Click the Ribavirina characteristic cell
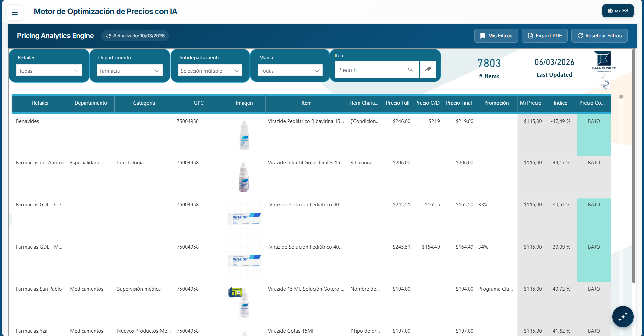The image size is (644, 336). click(x=361, y=163)
